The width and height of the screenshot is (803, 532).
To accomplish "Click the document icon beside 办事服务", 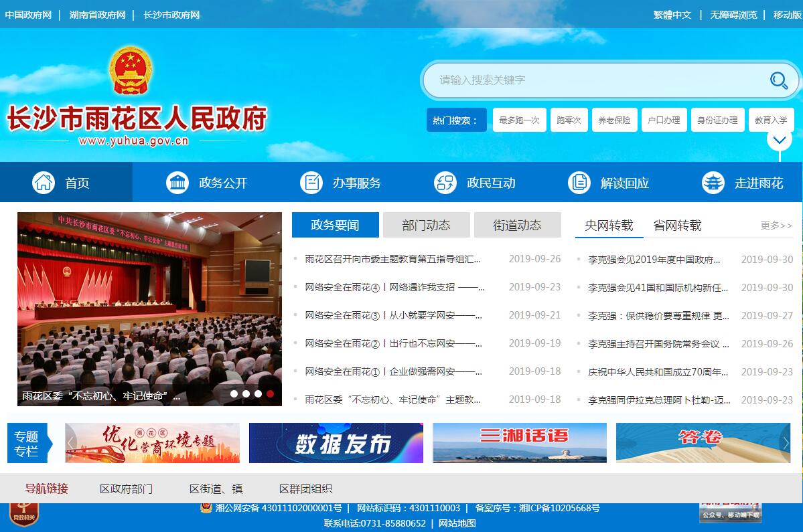I will tap(311, 183).
